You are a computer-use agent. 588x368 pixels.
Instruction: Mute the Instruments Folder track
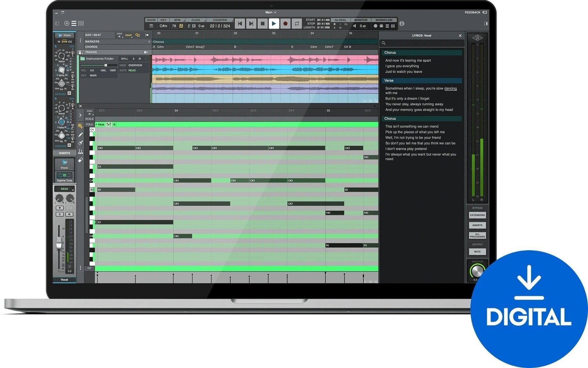[140, 59]
